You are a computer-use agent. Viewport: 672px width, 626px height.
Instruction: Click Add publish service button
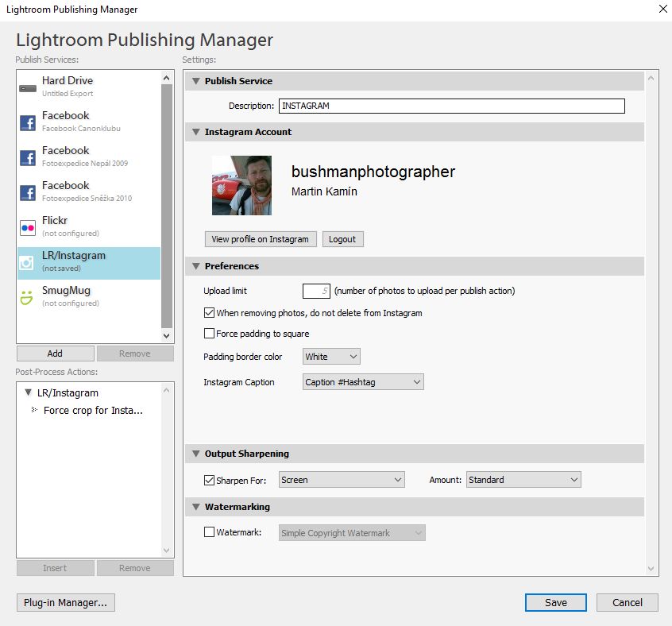point(56,354)
